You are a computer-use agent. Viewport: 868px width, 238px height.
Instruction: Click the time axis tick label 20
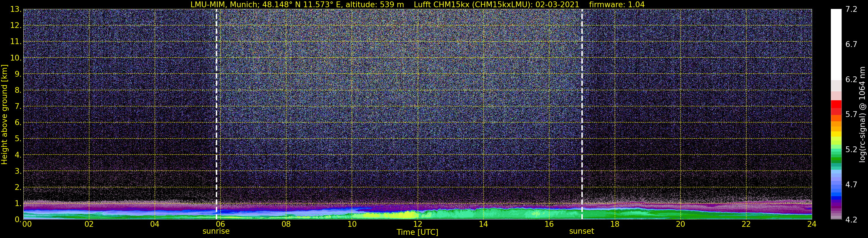click(680, 224)
